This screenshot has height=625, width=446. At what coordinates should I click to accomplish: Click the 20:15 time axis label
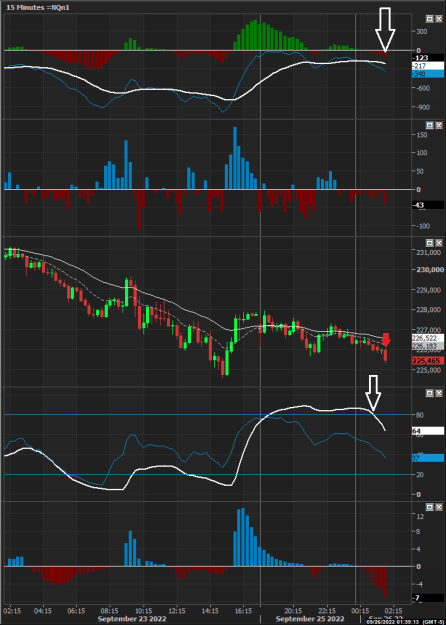tap(293, 611)
